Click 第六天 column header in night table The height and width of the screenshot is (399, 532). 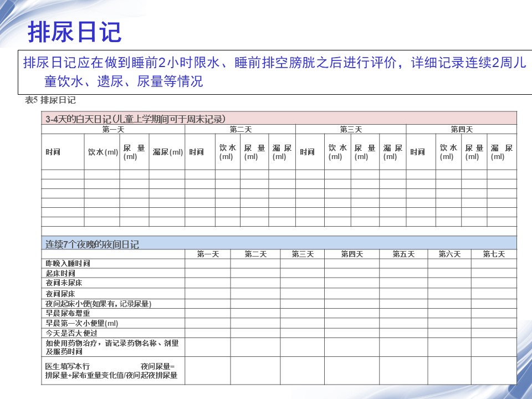coord(449,254)
